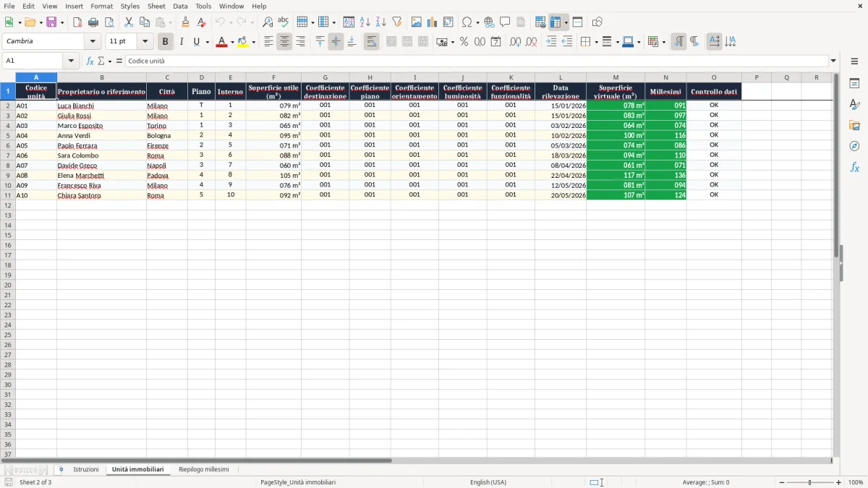This screenshot has width=868, height=488.
Task: Click the Format as Date icon
Action: click(495, 42)
